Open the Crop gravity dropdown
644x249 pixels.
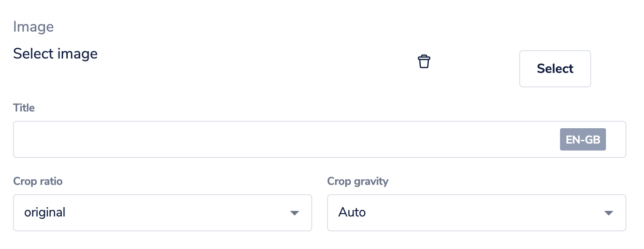(477, 213)
